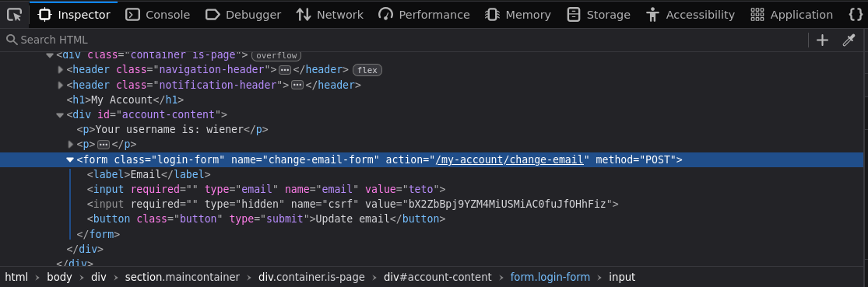Click the value "teto" attribute
The height and width of the screenshot is (287, 868).
click(402, 189)
